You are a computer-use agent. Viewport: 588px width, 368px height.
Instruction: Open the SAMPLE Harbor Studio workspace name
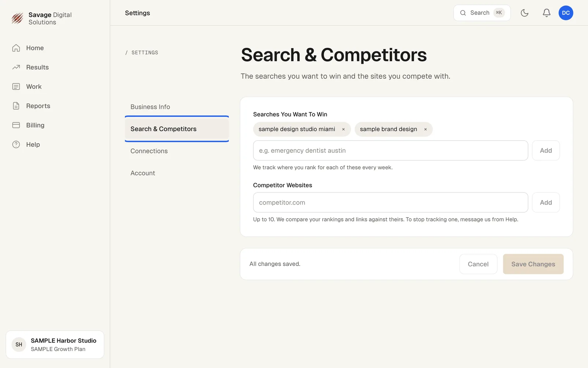(64, 341)
